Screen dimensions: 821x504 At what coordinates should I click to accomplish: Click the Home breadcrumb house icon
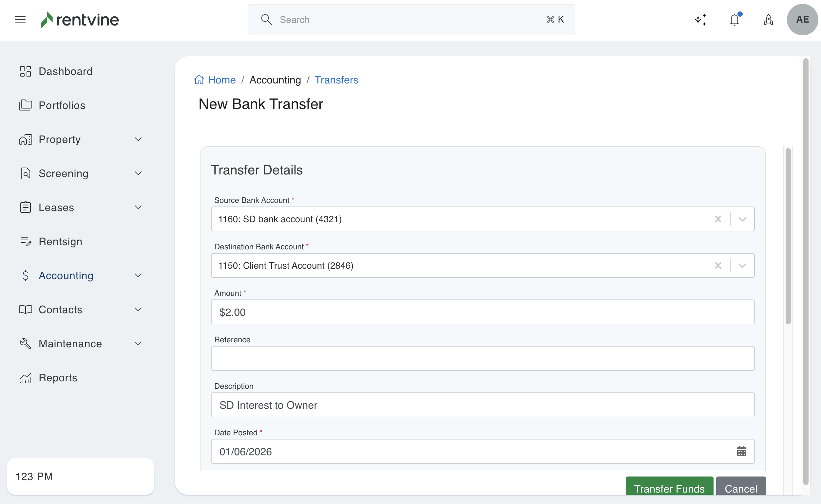[199, 80]
